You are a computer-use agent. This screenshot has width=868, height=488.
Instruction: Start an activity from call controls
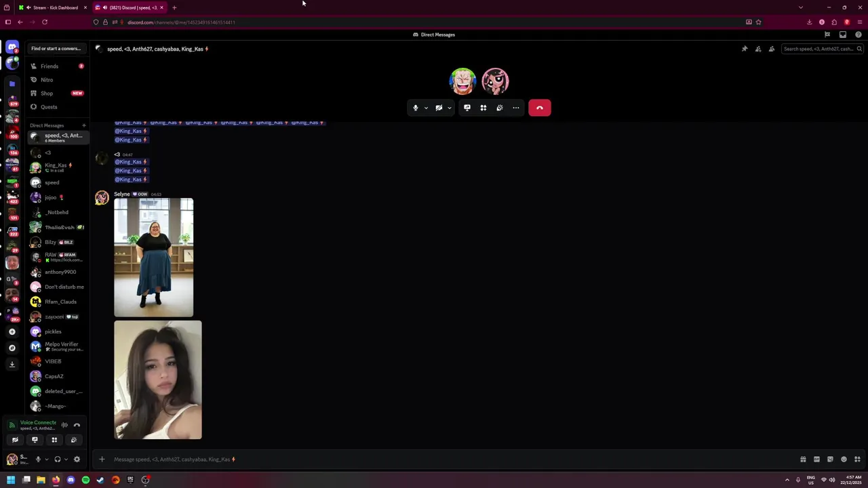[x=484, y=108]
